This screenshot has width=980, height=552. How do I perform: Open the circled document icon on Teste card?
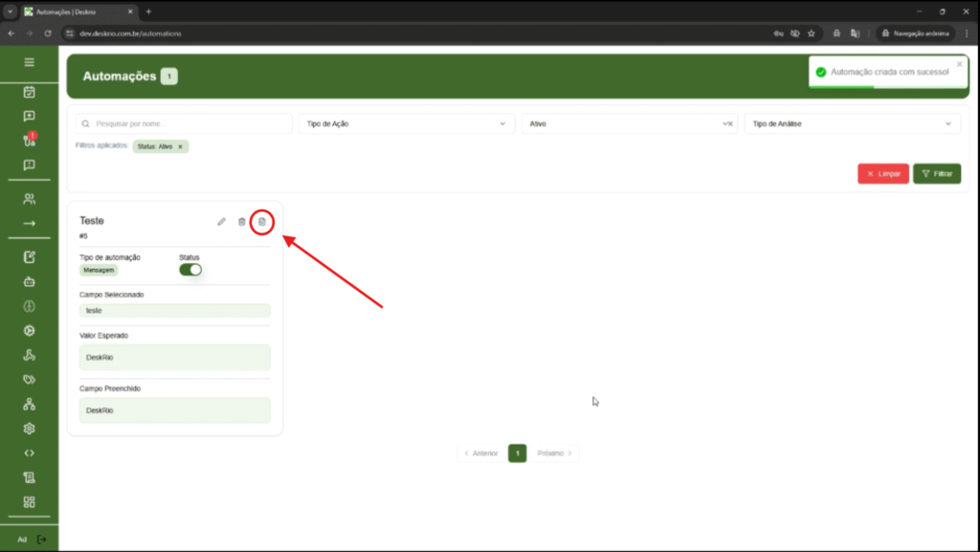pos(262,222)
